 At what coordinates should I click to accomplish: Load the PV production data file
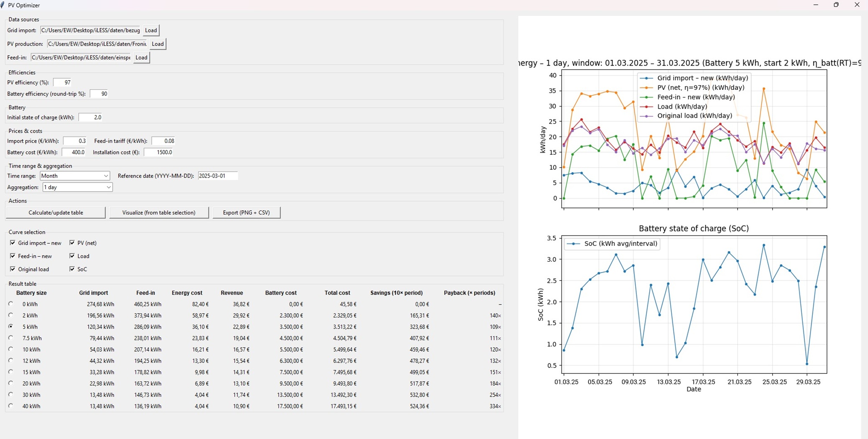tap(158, 44)
